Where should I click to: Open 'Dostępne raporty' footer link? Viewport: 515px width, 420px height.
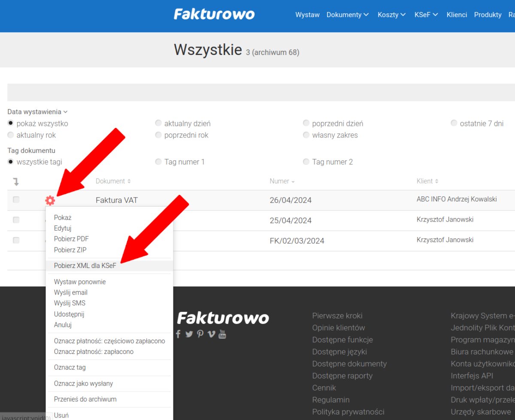[x=342, y=376]
